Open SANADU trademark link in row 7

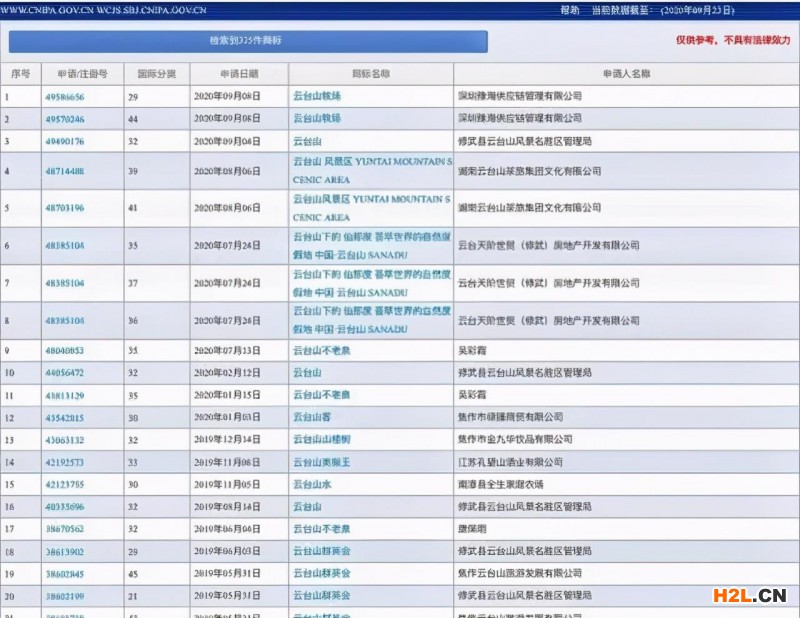[x=372, y=283]
